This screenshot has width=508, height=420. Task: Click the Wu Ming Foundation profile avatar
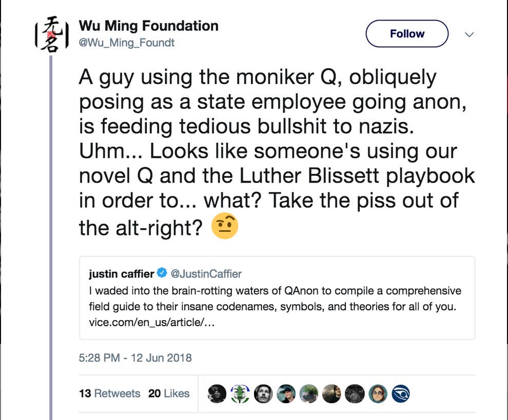tap(51, 34)
